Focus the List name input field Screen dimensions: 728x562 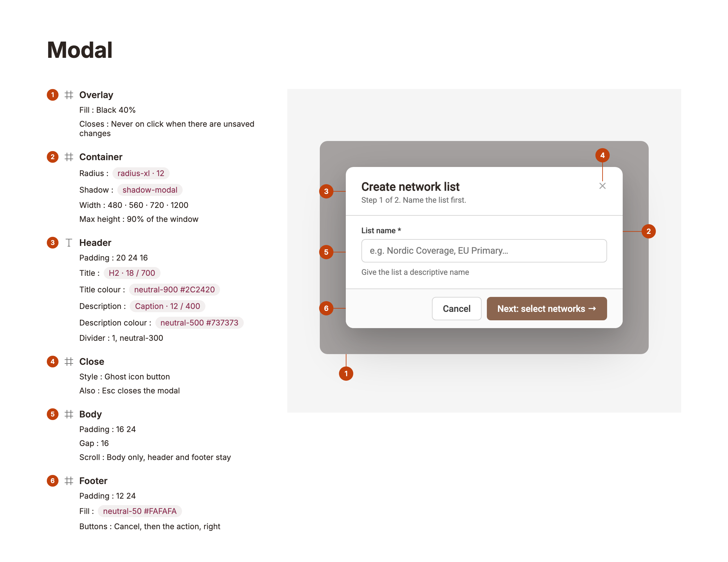[x=484, y=250]
